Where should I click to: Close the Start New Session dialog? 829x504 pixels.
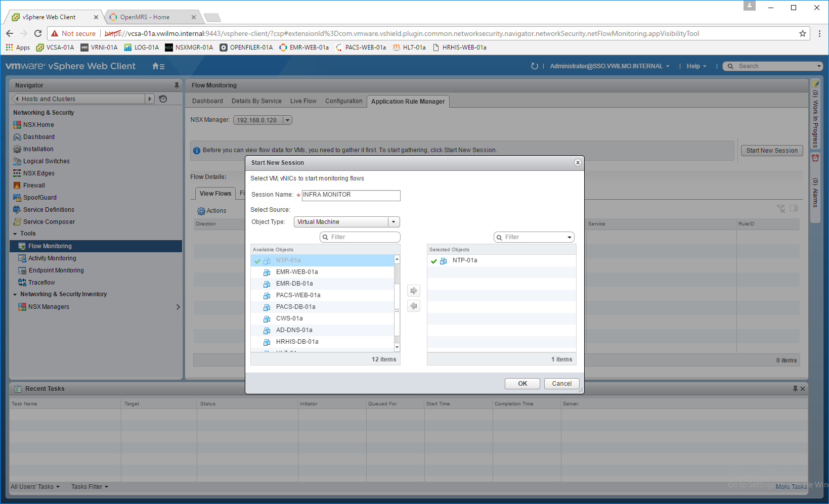click(578, 163)
